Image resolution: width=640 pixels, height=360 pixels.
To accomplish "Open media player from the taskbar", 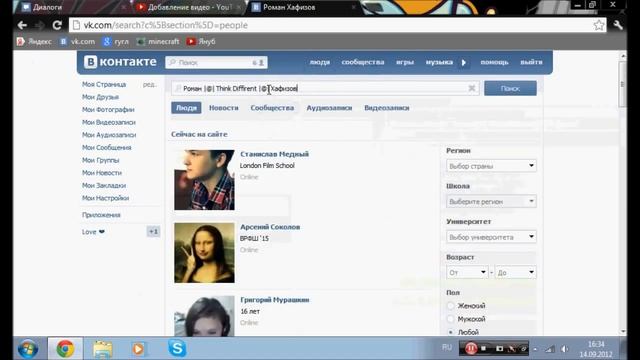I will (x=138, y=349).
